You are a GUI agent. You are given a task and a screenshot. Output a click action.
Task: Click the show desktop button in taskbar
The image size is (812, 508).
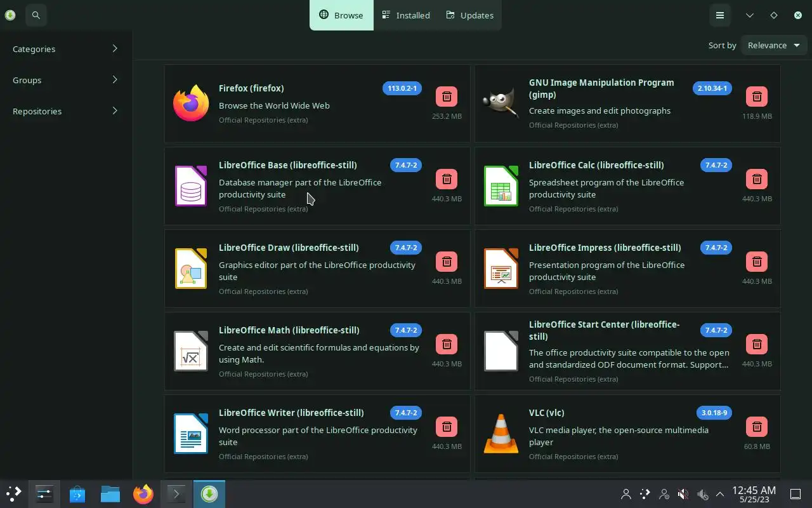coord(795,494)
